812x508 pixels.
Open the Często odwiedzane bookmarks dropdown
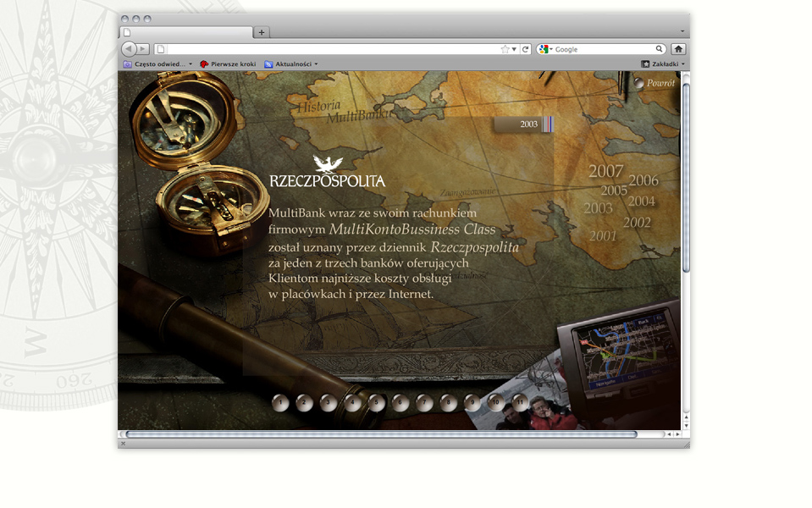coord(158,64)
